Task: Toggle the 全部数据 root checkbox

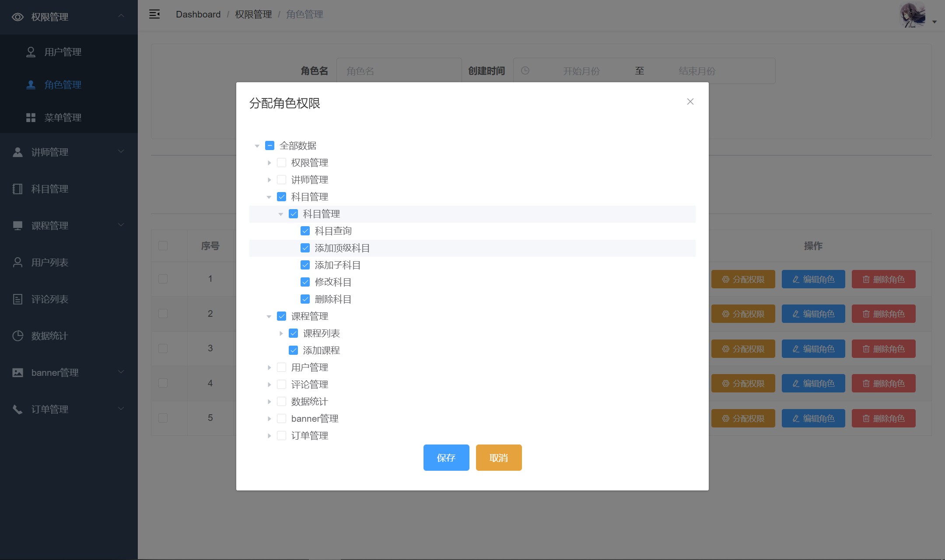Action: tap(270, 146)
